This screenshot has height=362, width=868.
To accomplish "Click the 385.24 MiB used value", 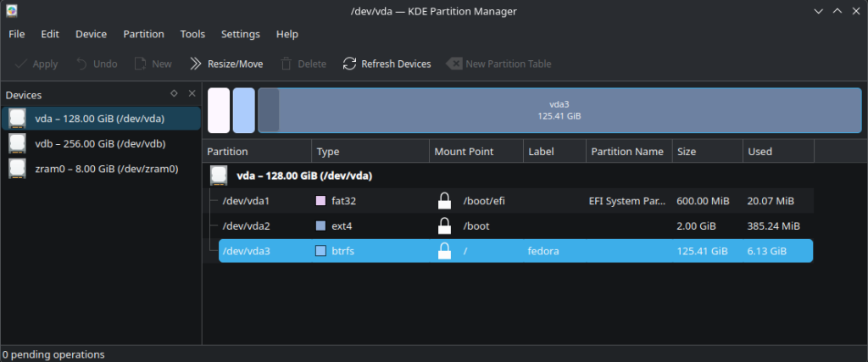I will 773,226.
